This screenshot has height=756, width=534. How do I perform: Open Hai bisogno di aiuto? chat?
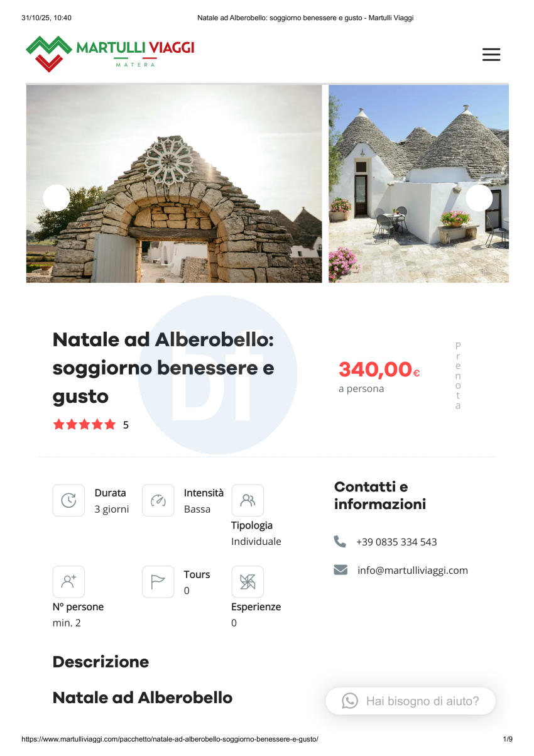tap(411, 701)
